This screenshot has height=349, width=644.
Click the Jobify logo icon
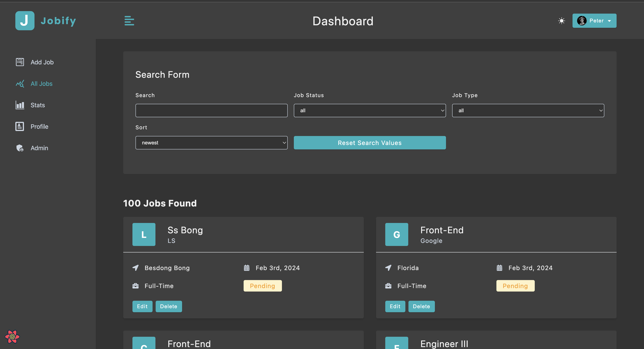25,21
